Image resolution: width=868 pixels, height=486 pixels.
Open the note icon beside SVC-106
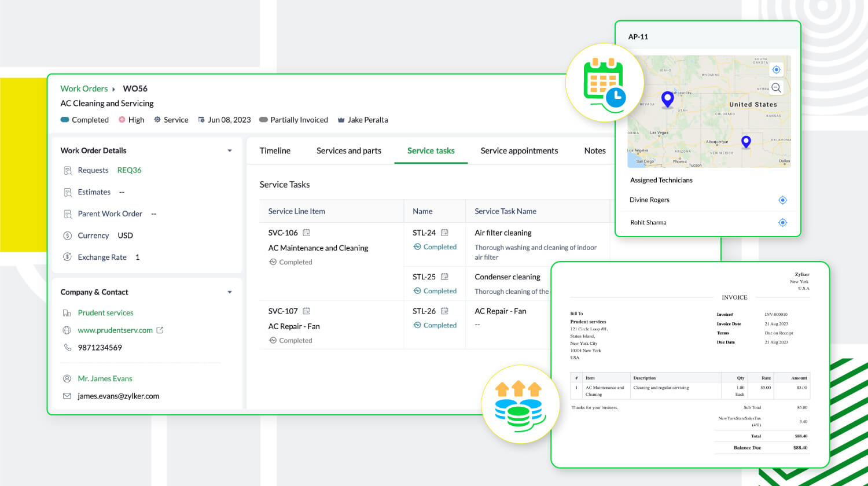[x=308, y=233]
